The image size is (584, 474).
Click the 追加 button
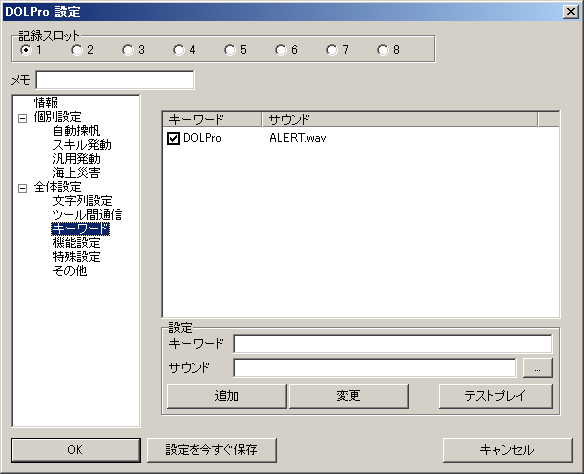226,396
